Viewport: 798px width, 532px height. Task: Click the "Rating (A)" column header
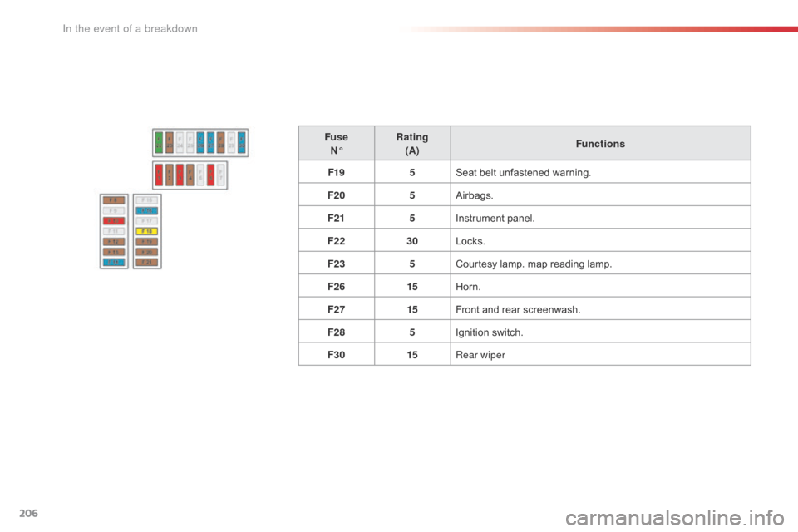pyautogui.click(x=412, y=143)
